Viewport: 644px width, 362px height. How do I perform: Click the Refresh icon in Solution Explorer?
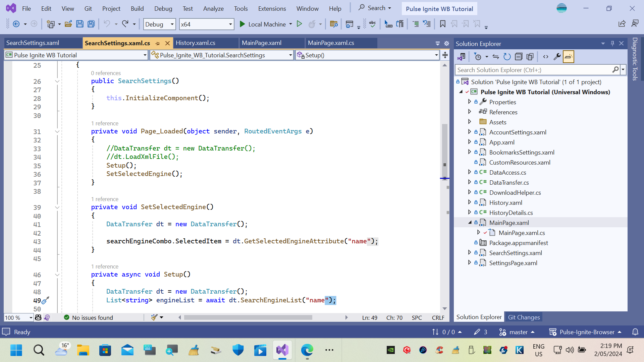coord(507,56)
